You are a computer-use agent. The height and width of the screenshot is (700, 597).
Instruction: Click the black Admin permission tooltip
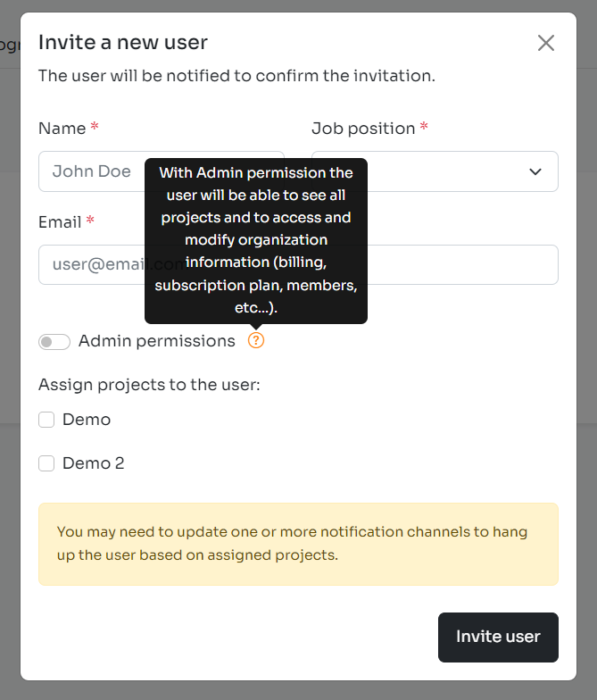pos(256,241)
